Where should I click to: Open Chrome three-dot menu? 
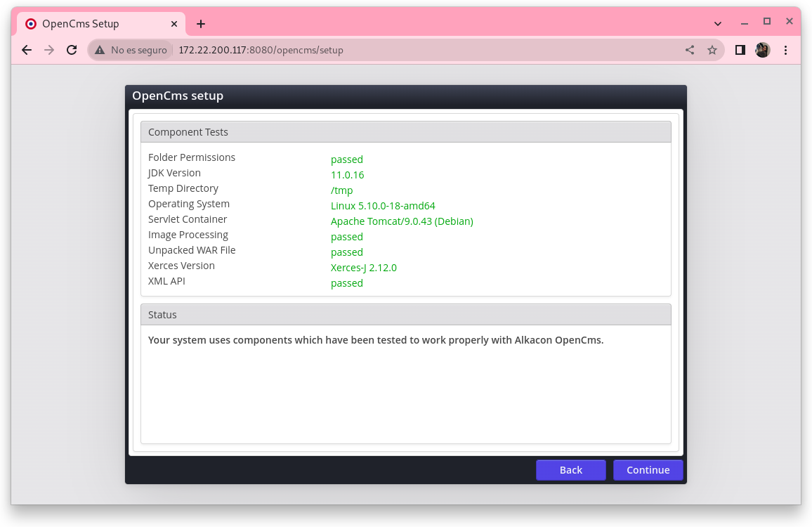coord(786,50)
